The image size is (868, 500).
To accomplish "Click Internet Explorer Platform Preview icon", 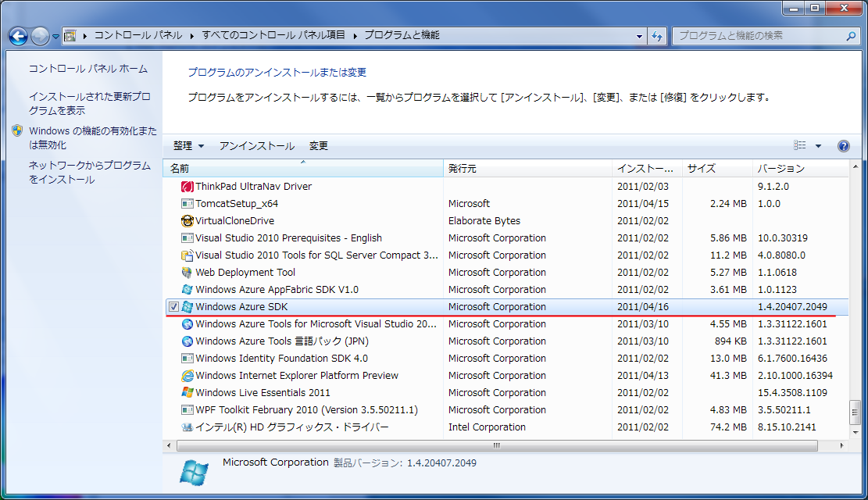I will pos(187,376).
